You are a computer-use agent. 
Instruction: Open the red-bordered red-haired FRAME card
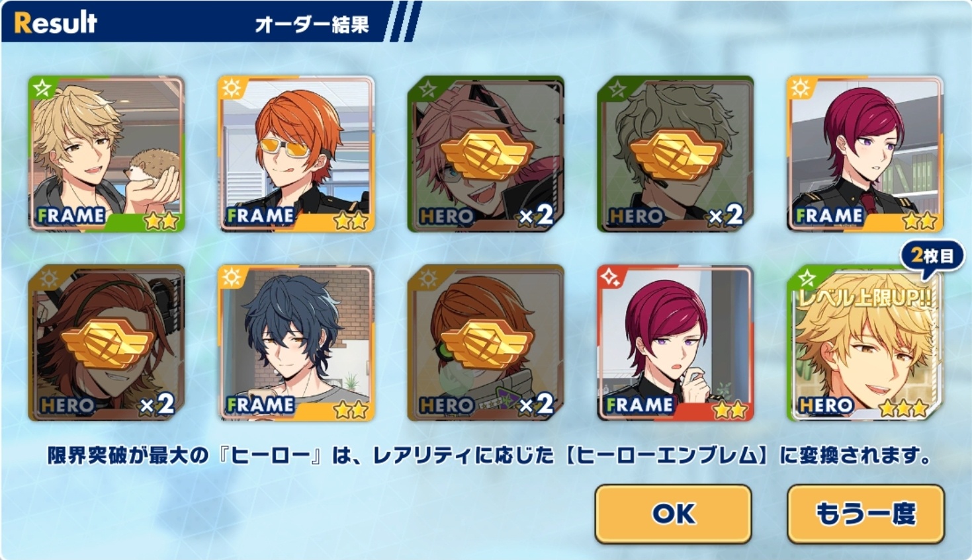[x=676, y=343]
